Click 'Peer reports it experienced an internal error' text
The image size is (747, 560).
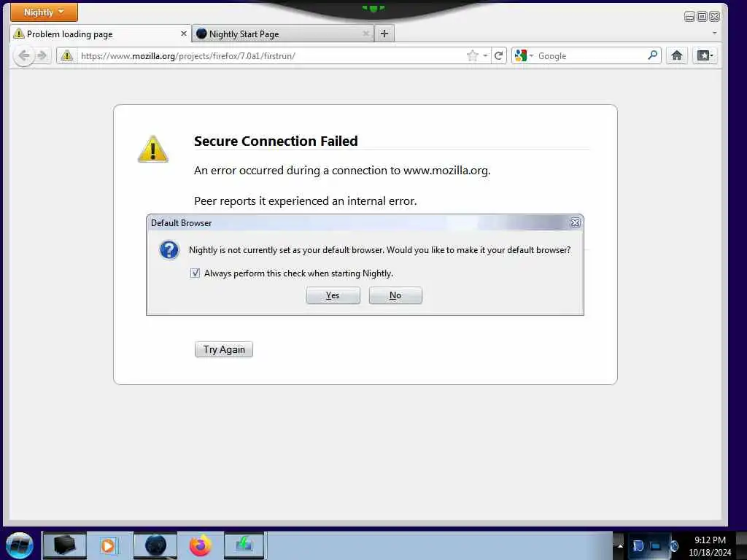point(306,201)
